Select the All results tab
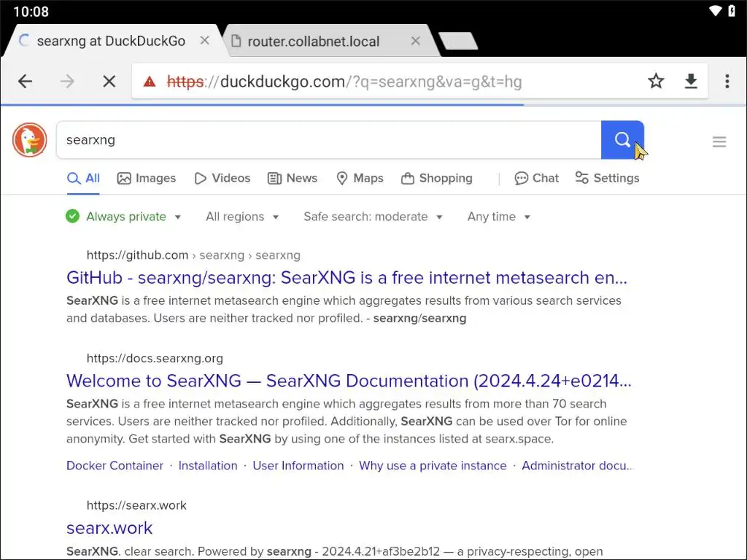Viewport: 747px width, 560px height. [83, 178]
